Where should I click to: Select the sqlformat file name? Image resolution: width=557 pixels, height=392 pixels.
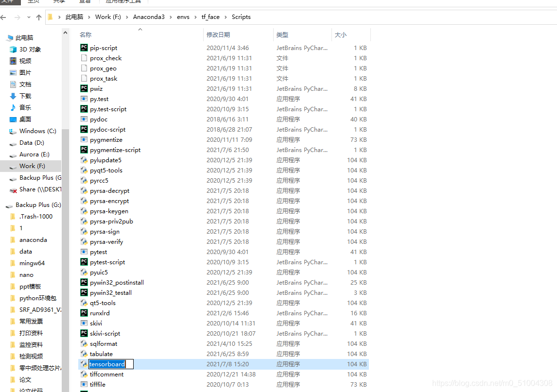pyautogui.click(x=104, y=344)
